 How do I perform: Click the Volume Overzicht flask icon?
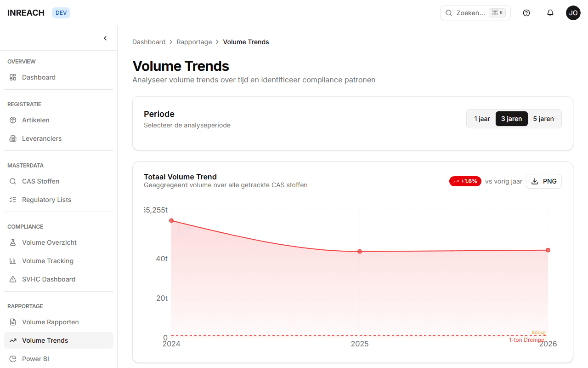click(x=13, y=242)
